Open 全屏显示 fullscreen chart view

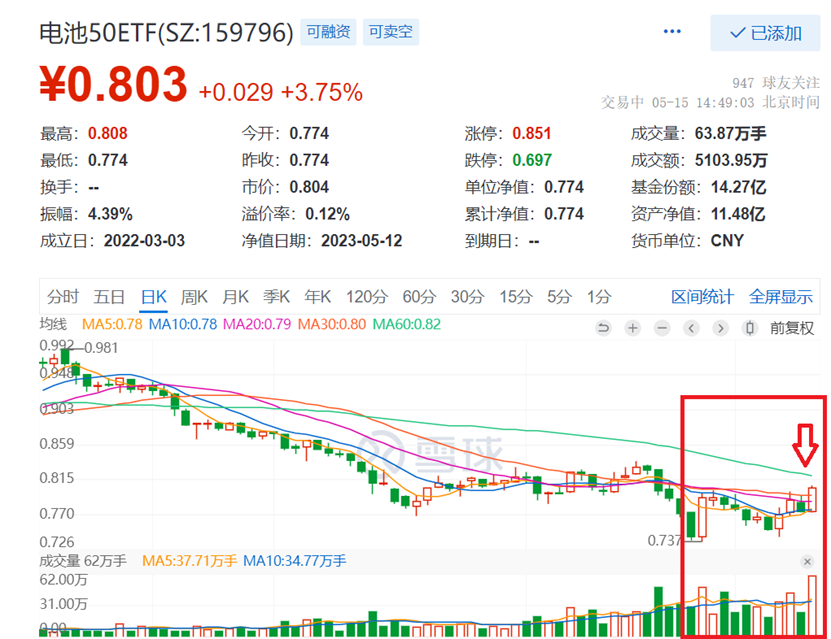tap(781, 297)
